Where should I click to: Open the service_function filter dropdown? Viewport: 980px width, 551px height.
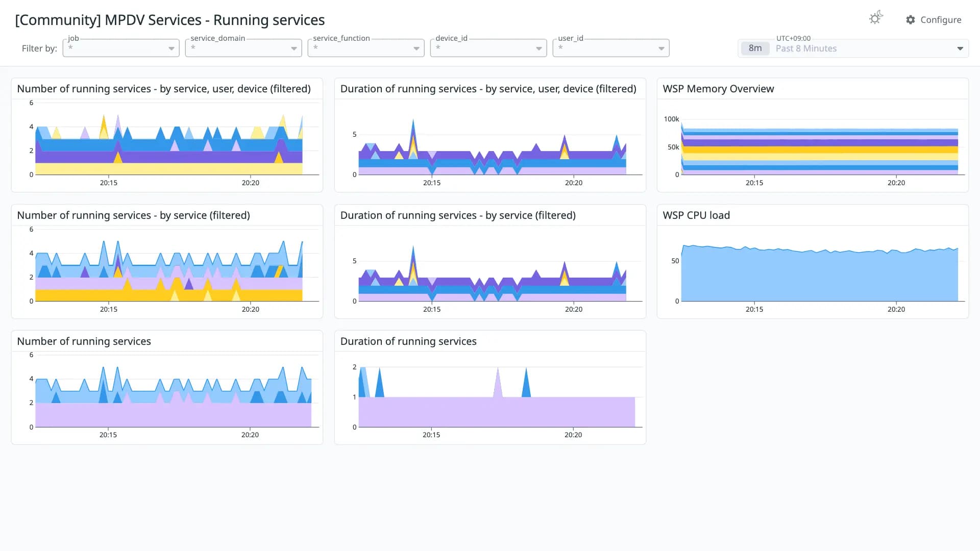[366, 48]
